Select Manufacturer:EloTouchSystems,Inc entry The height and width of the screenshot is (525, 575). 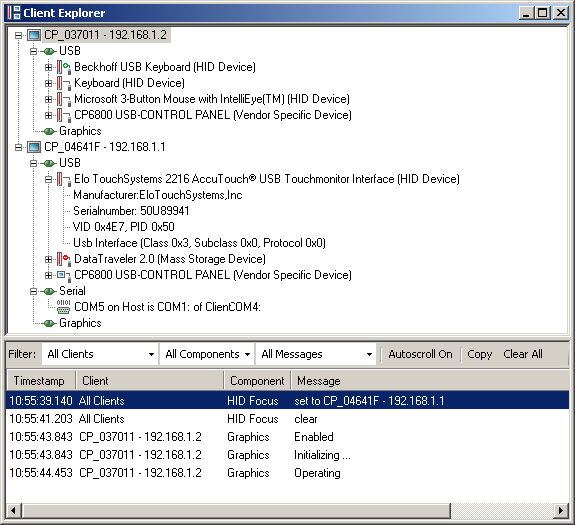pyautogui.click(x=158, y=195)
